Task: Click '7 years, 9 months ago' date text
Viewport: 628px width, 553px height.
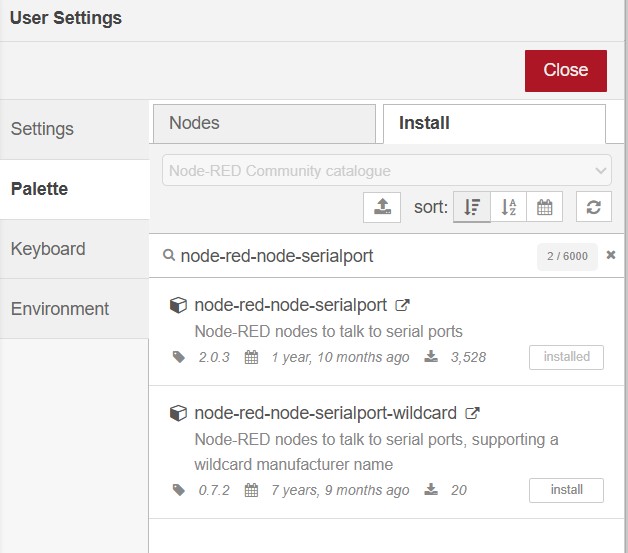Action: [x=340, y=490]
